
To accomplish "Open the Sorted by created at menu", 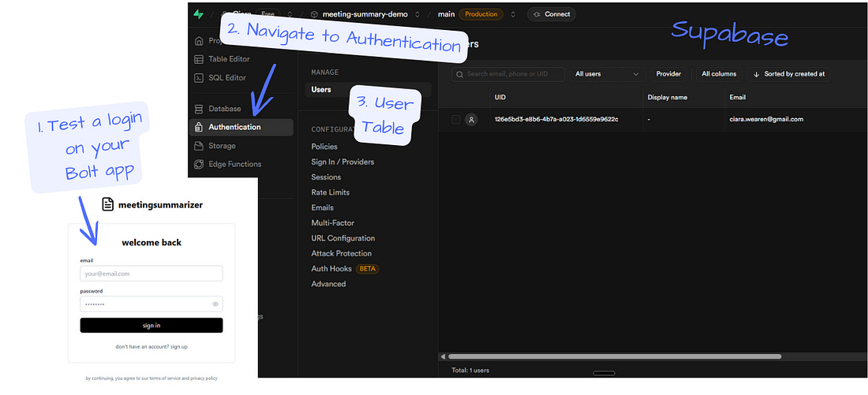I will click(789, 74).
